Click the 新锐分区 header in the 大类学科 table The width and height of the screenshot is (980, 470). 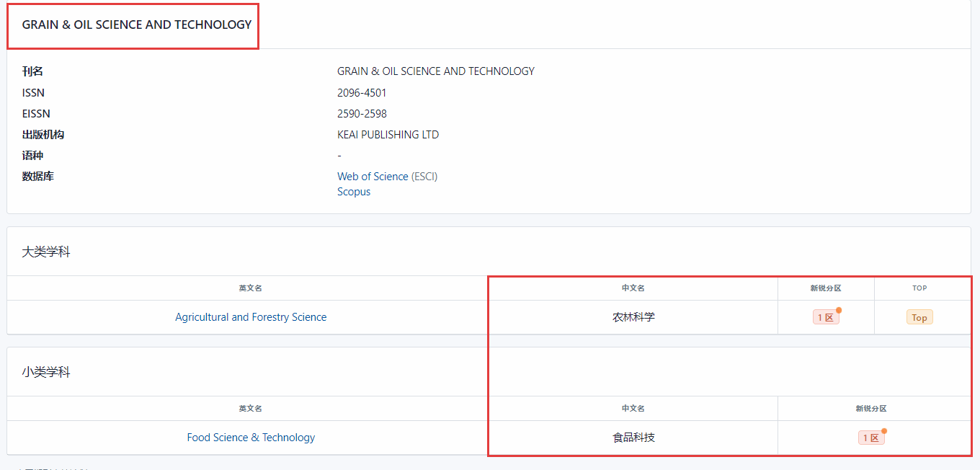(x=825, y=288)
